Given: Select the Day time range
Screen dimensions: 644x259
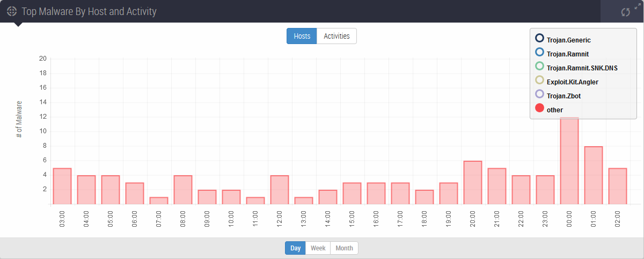Looking at the screenshot, I should (295, 248).
